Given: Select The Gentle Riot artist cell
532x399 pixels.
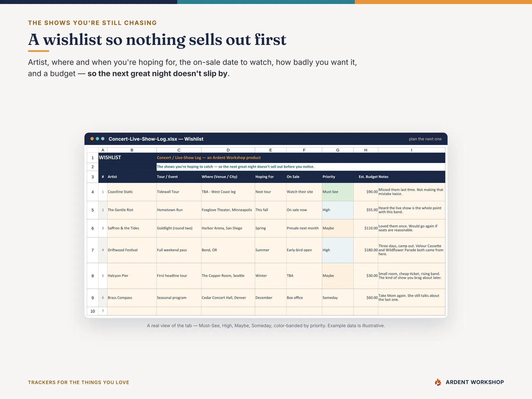Looking at the screenshot, I should click(x=132, y=210).
